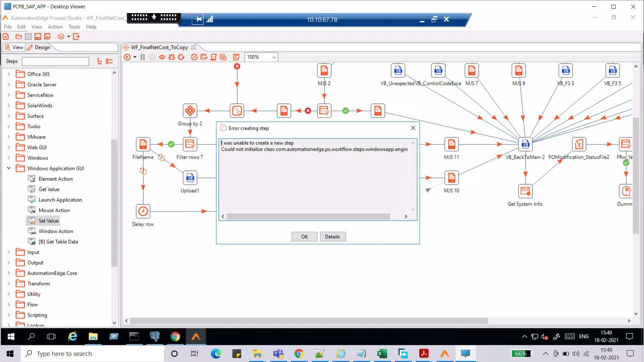The width and height of the screenshot is (644, 362).
Task: Click the perspective layers toolbar icon
Action: point(61,37)
